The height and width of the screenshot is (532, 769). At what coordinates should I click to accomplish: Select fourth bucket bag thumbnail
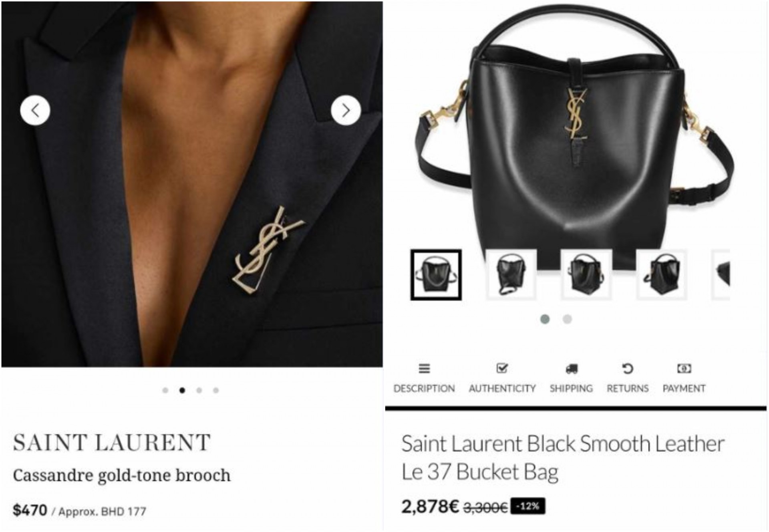click(662, 275)
